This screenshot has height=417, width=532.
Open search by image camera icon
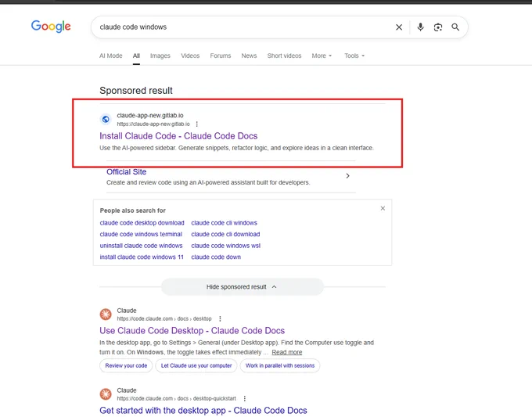pyautogui.click(x=438, y=27)
